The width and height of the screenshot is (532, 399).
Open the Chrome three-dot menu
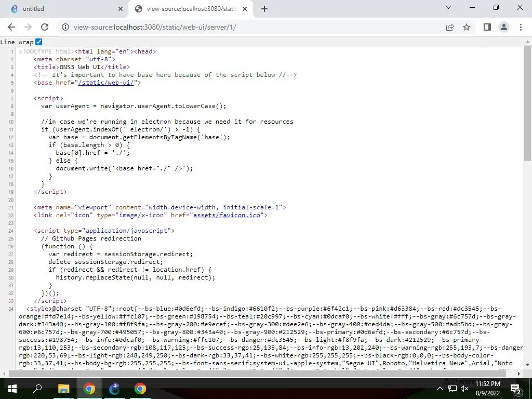pyautogui.click(x=521, y=27)
